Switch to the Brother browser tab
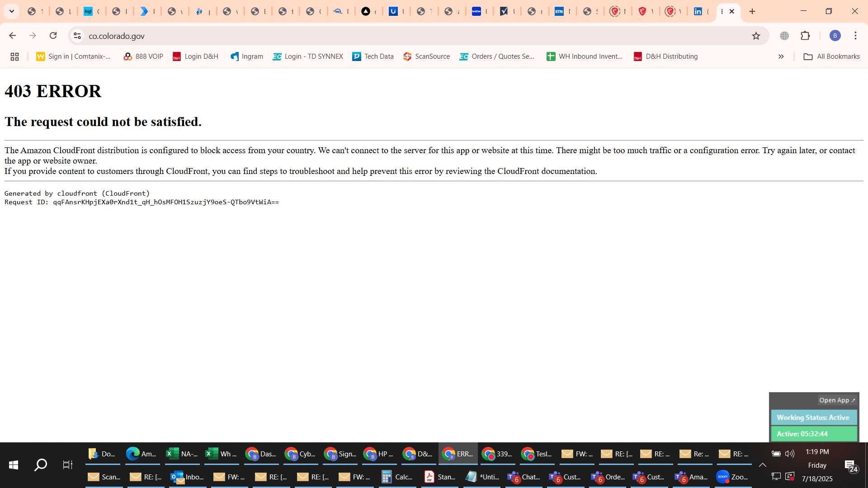 (480, 11)
